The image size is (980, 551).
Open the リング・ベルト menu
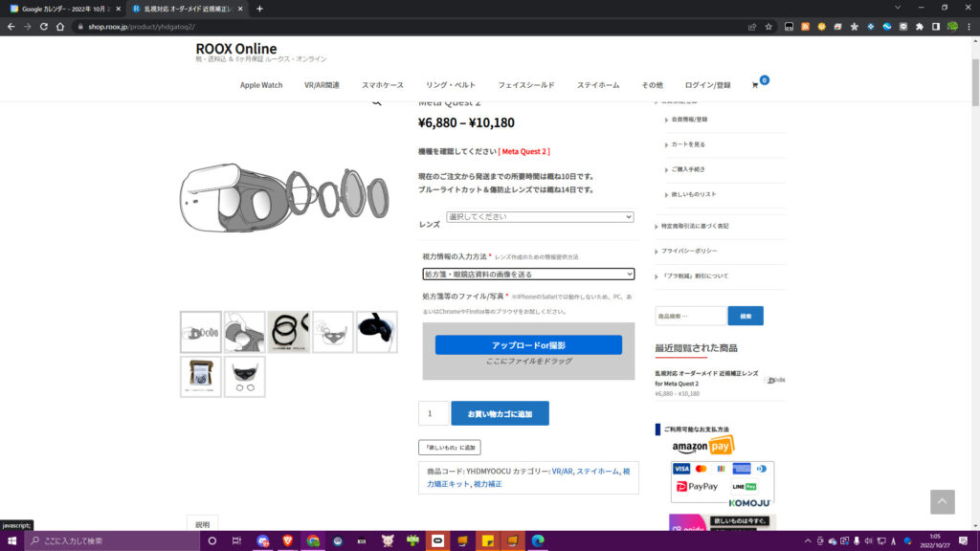(x=451, y=85)
